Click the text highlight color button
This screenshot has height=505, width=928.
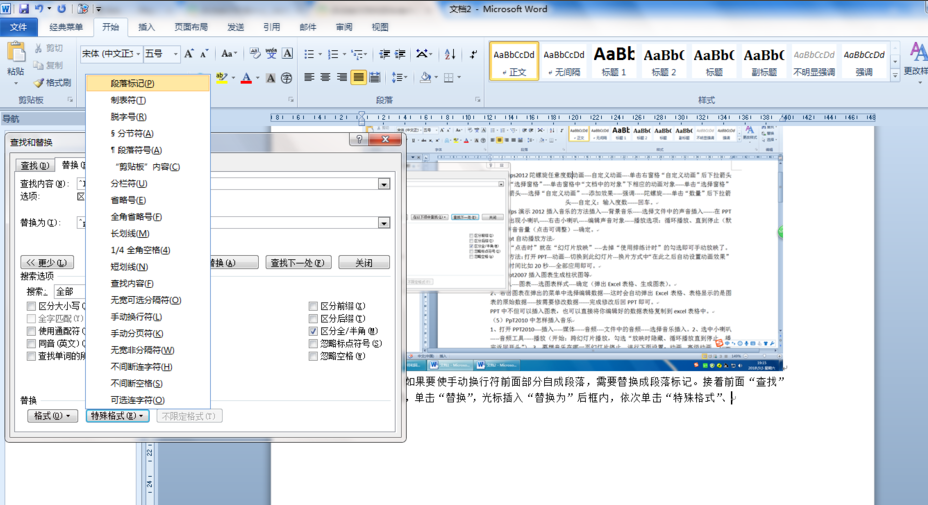click(223, 78)
